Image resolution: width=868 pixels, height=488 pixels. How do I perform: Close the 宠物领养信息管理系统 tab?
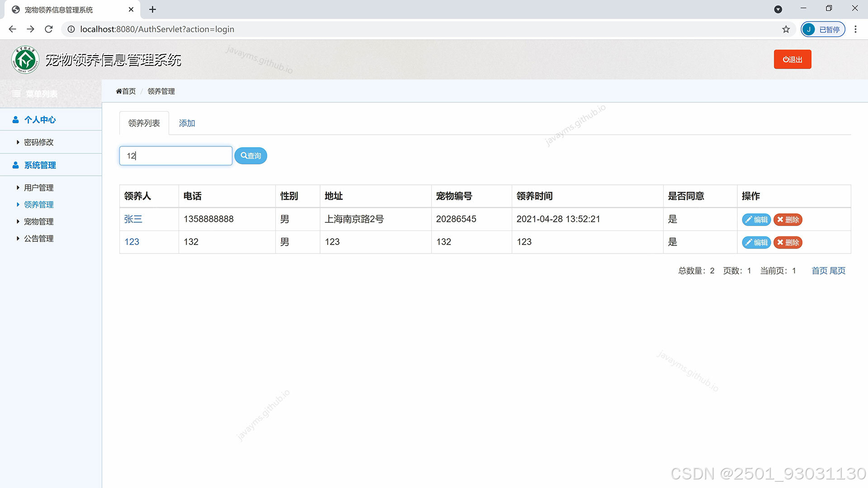(x=131, y=9)
